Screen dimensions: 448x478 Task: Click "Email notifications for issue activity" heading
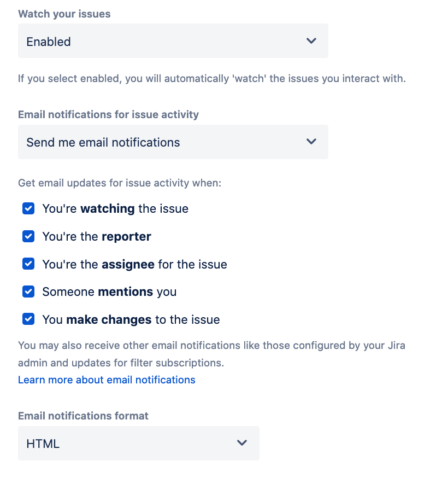pos(108,115)
